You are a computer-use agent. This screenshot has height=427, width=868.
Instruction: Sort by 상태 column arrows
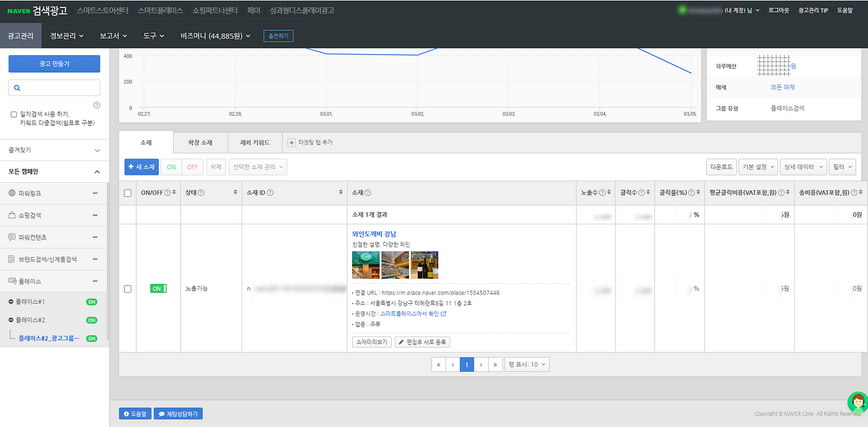(x=235, y=193)
